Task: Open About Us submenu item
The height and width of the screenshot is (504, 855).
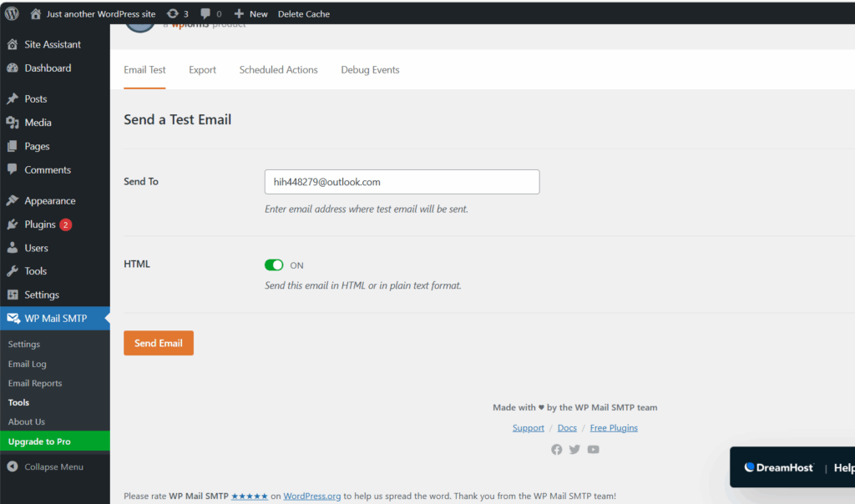Action: 26,421
